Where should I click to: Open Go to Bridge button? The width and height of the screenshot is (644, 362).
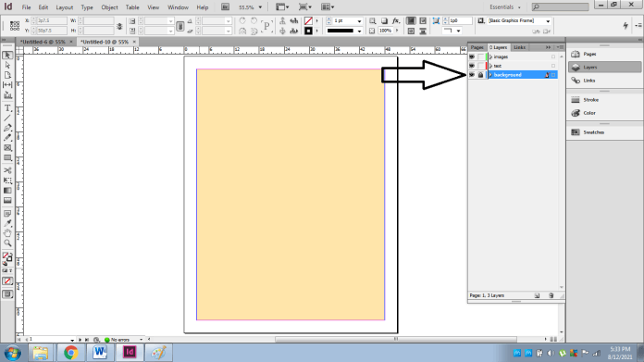pos(225,7)
